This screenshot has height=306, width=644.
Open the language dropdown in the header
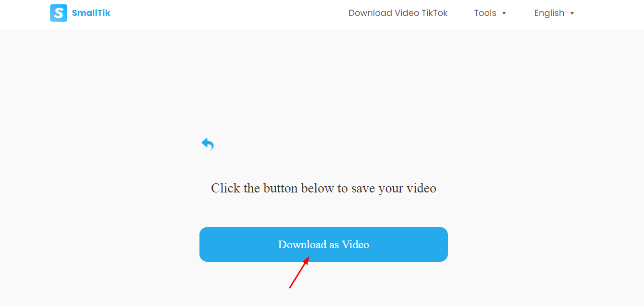tap(554, 13)
